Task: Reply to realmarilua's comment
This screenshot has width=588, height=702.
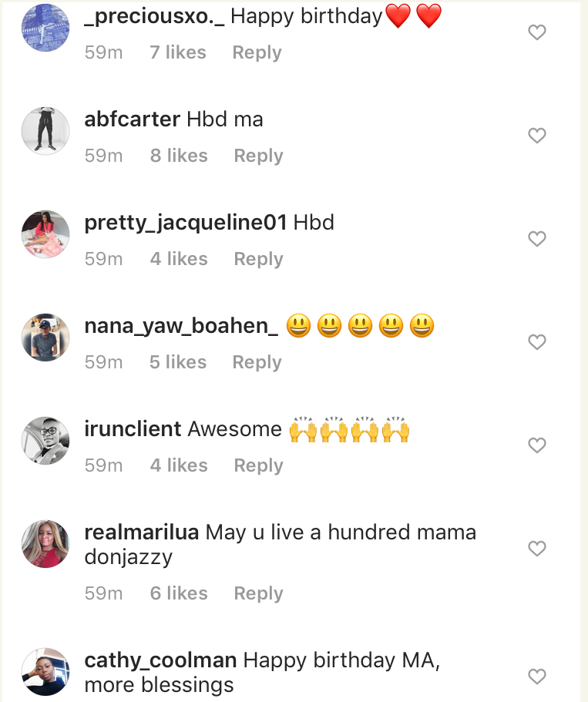Action: [258, 593]
